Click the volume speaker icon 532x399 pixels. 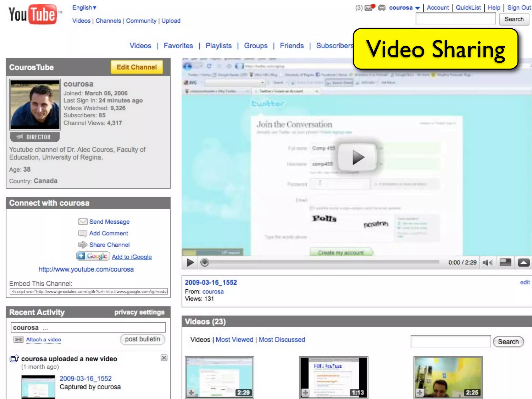[488, 263]
